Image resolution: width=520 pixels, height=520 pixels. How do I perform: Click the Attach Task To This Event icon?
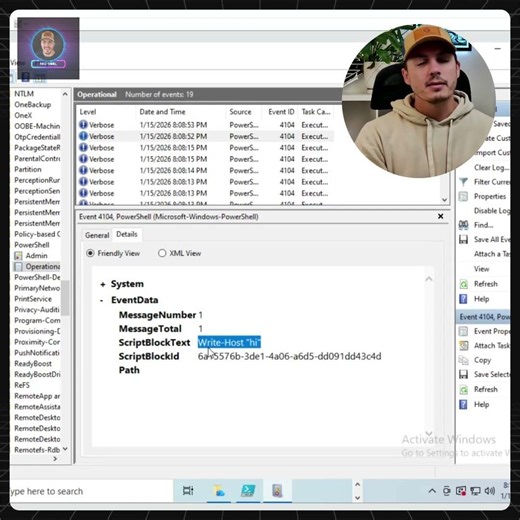[463, 346]
